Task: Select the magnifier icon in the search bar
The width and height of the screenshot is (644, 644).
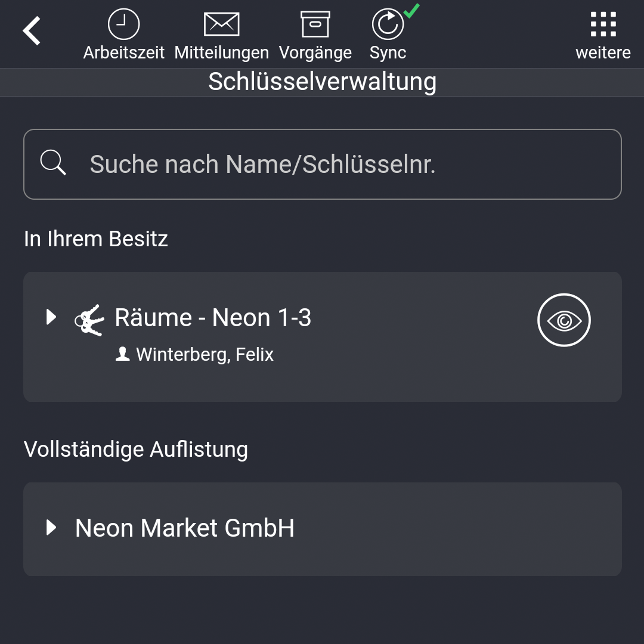Action: pyautogui.click(x=52, y=163)
